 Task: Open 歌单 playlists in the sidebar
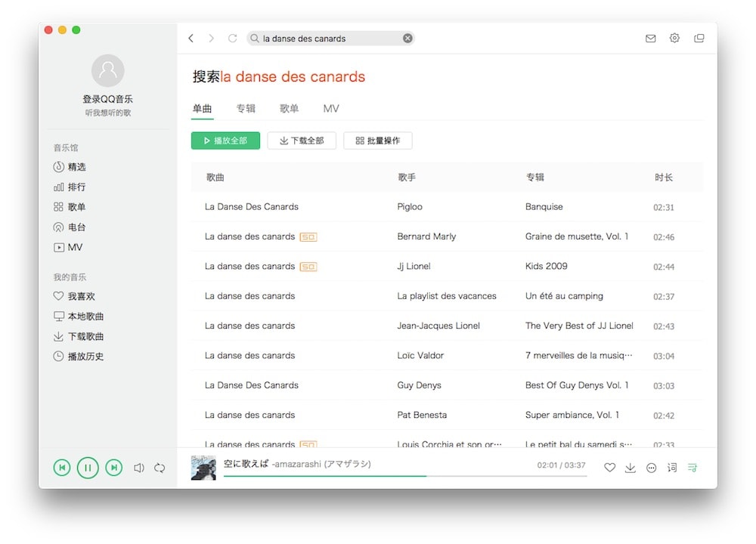click(x=70, y=207)
